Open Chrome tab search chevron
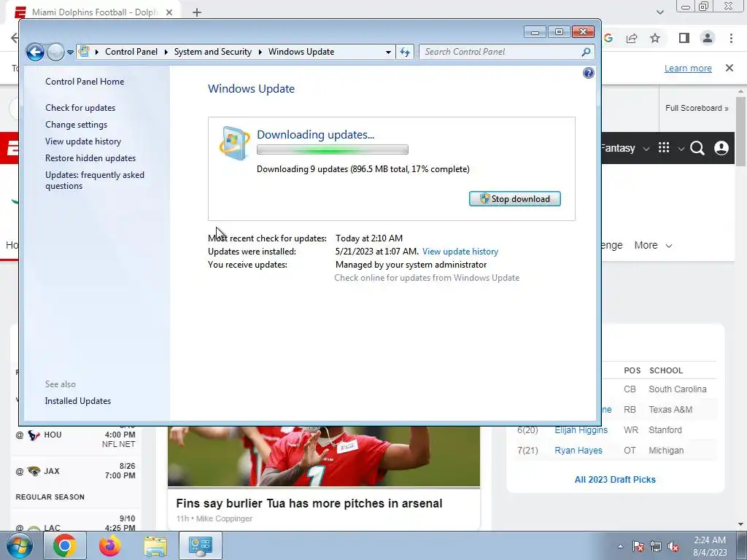747x560 pixels. [x=659, y=12]
